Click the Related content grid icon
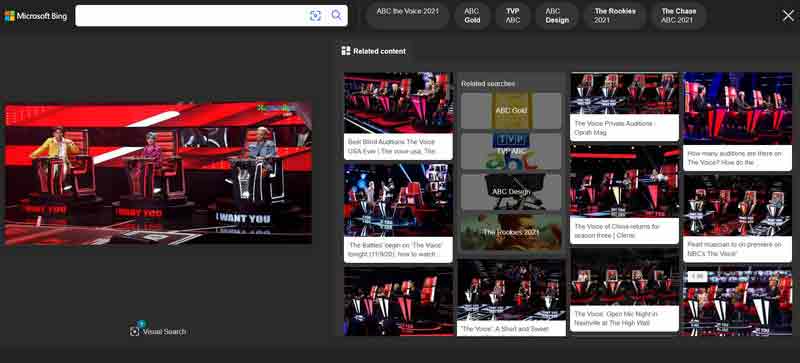Viewport: 800px width, 363px height. pyautogui.click(x=346, y=51)
